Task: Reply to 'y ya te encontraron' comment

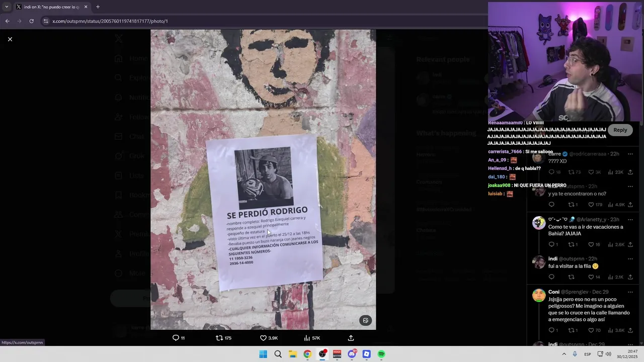Action: [551, 205]
